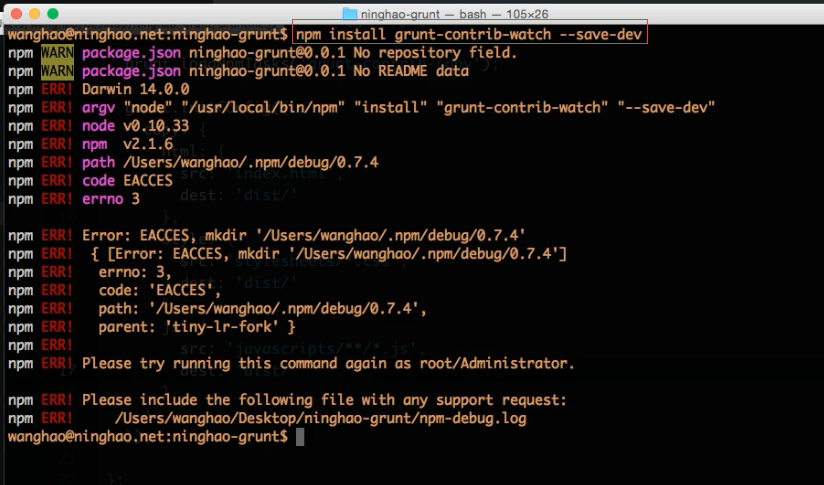Close the terminal window with red button

pos(15,13)
